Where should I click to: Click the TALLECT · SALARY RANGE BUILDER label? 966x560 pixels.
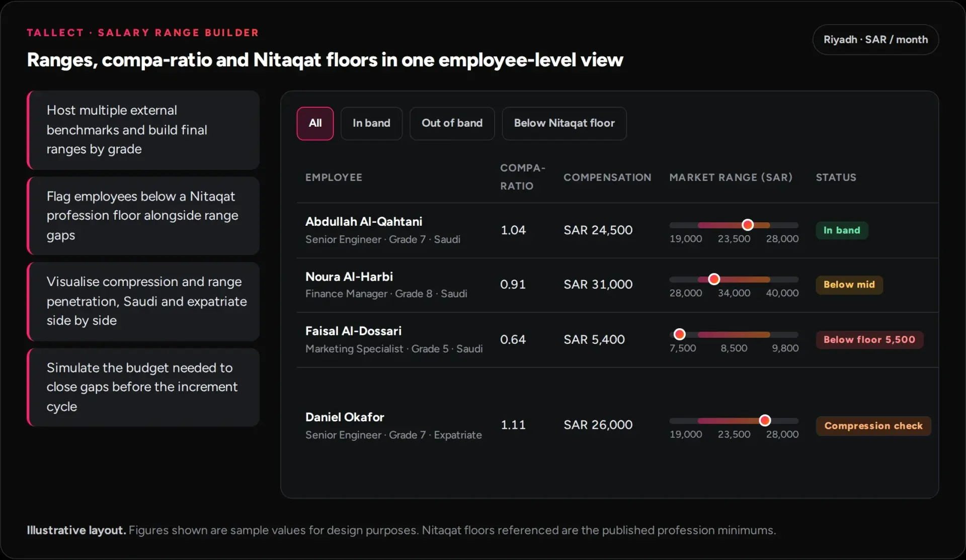[x=143, y=33]
